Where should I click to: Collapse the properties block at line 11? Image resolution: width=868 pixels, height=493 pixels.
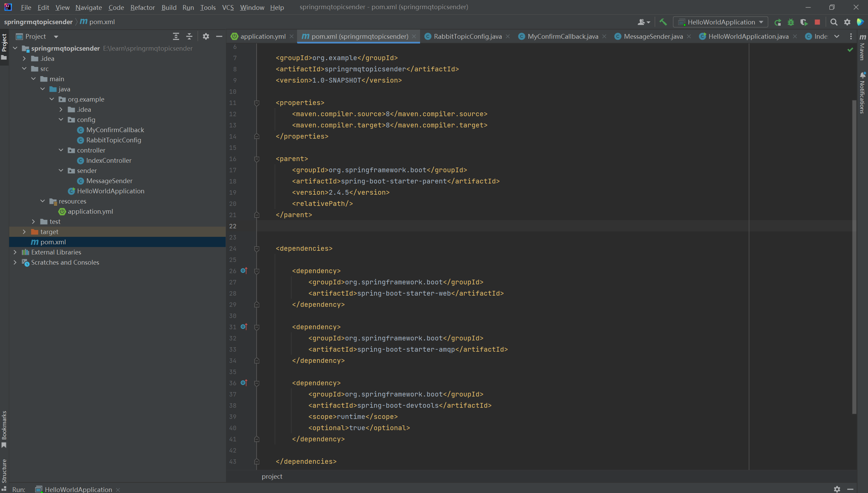(257, 103)
